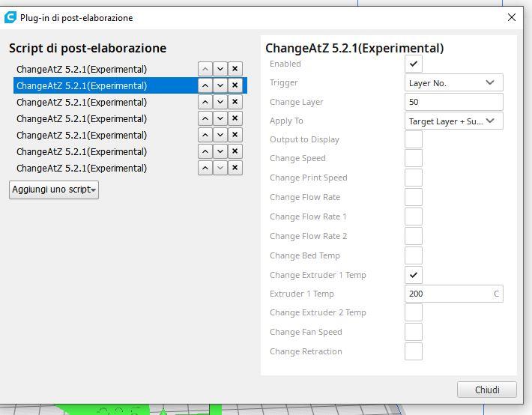Image resolution: width=532 pixels, height=415 pixels.
Task: Click the Chiudi button
Action: point(487,390)
